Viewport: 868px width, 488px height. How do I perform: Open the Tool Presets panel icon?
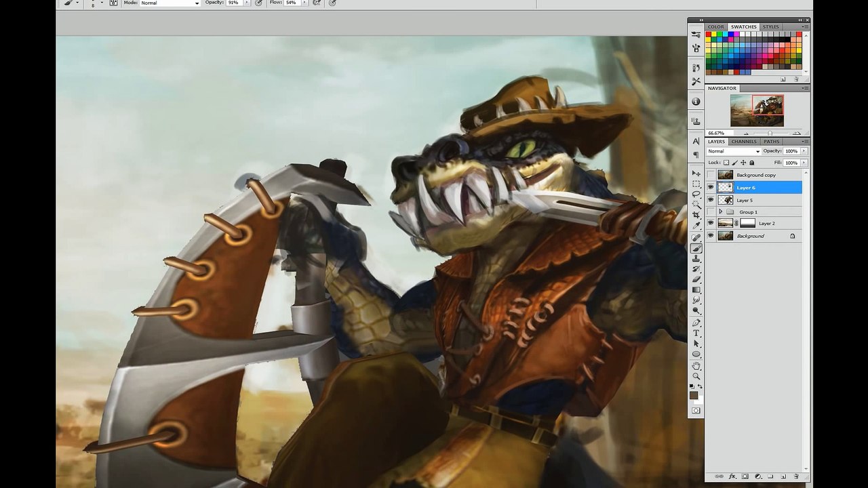[x=696, y=81]
